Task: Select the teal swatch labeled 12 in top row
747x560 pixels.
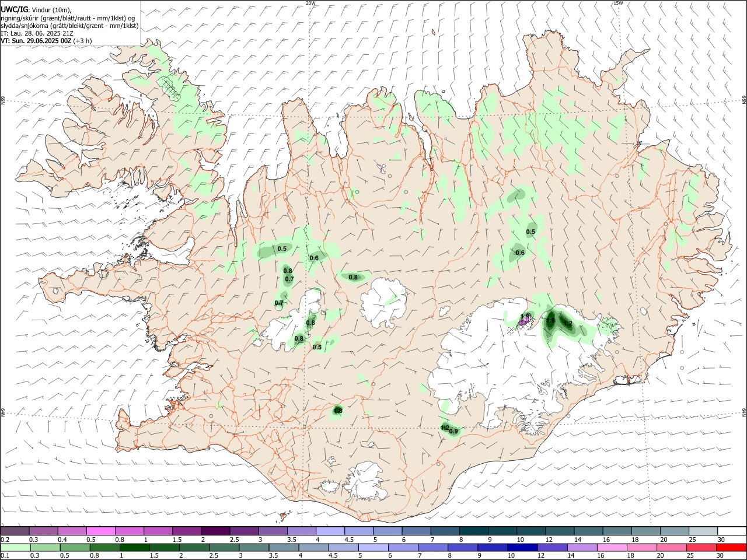Action: pos(558,531)
